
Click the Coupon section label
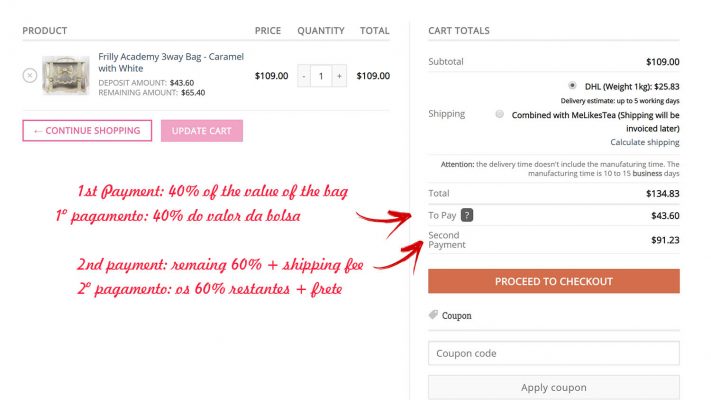point(457,316)
